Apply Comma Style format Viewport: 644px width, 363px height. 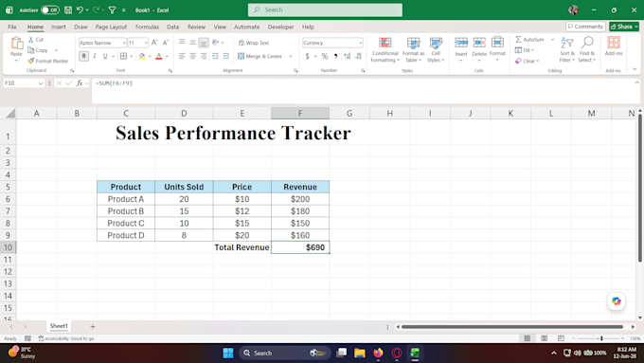[335, 56]
